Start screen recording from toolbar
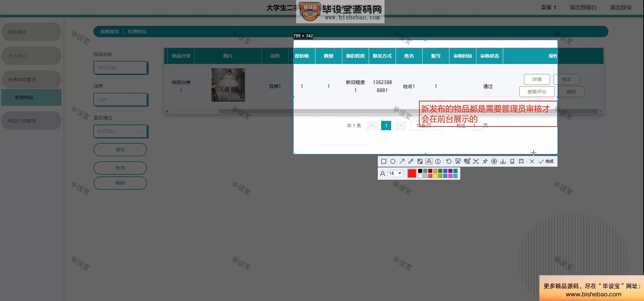Viewport: 644px width, 301px height. (x=494, y=161)
